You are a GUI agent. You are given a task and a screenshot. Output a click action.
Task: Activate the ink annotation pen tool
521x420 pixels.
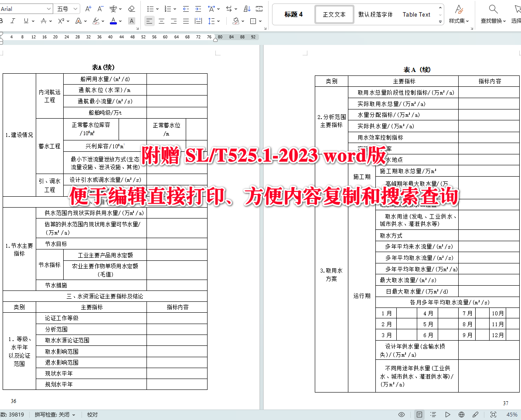tap(476, 415)
